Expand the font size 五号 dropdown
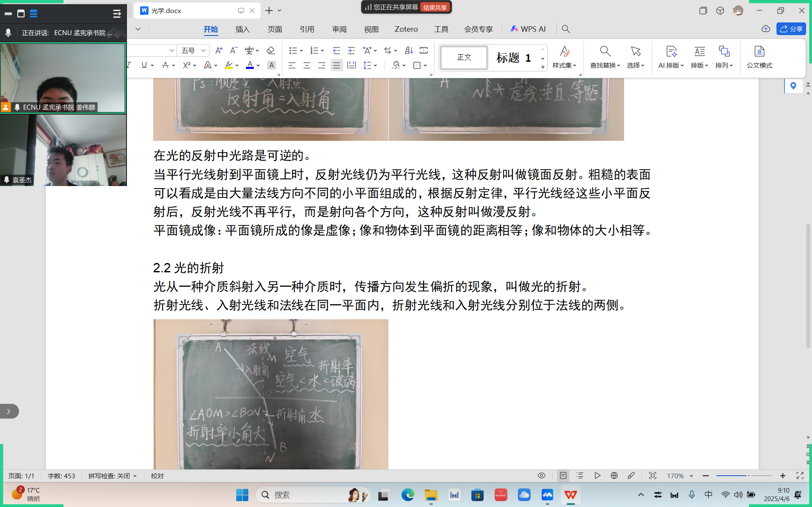 tap(204, 51)
